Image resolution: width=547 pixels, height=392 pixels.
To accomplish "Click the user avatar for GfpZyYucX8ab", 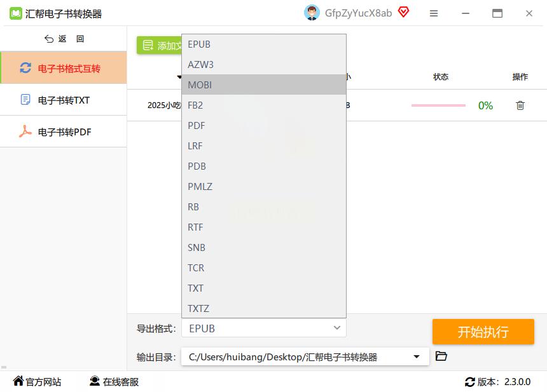I will point(312,12).
